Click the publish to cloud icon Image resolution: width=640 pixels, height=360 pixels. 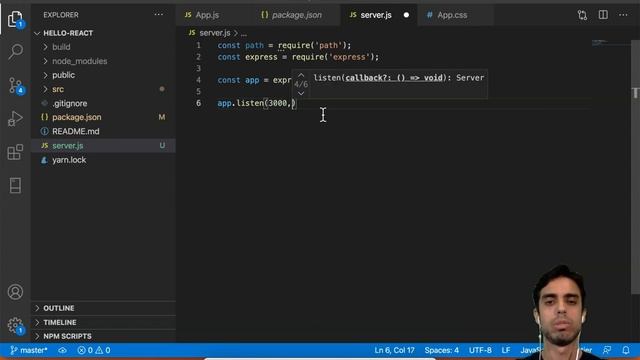(62, 350)
